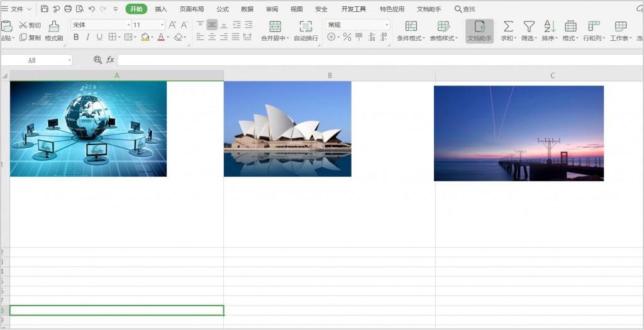Viewport: 644px width, 330px height.
Task: Click the increase indent icon
Action: tap(248, 25)
